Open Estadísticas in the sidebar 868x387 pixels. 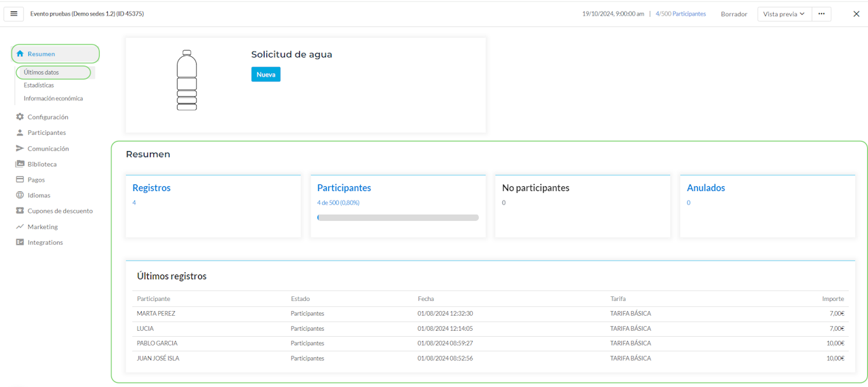point(39,85)
